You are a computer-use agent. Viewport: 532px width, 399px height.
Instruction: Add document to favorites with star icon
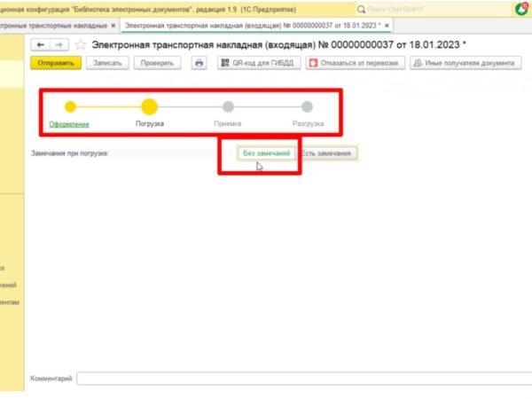point(81,45)
